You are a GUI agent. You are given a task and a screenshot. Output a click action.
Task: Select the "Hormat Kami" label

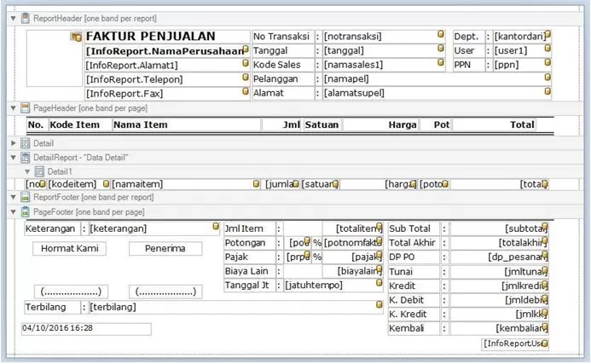click(69, 249)
